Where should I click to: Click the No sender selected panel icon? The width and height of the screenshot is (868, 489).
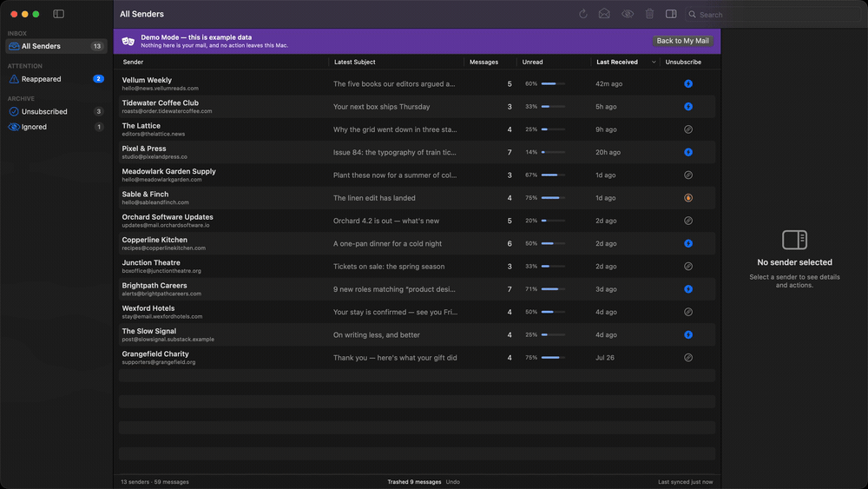pos(794,240)
